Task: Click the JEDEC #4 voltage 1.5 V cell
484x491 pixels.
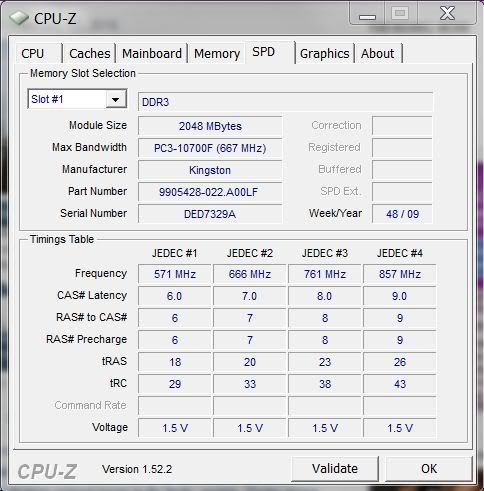Action: coord(400,428)
